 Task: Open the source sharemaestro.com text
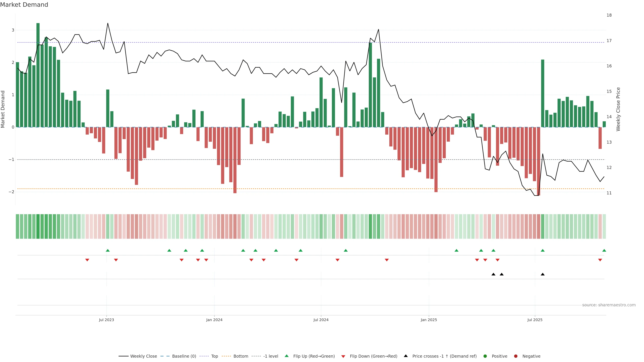click(609, 305)
